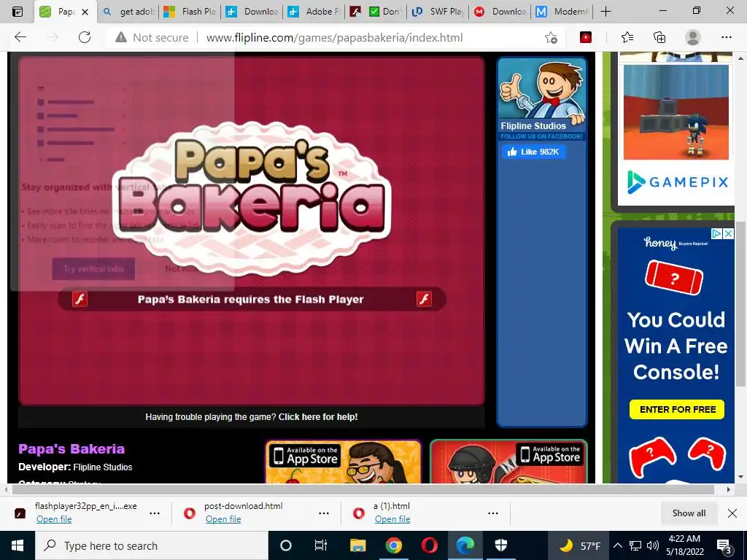Click the volume speaker tray icon
Screen dimensions: 747x560
[x=653, y=545]
